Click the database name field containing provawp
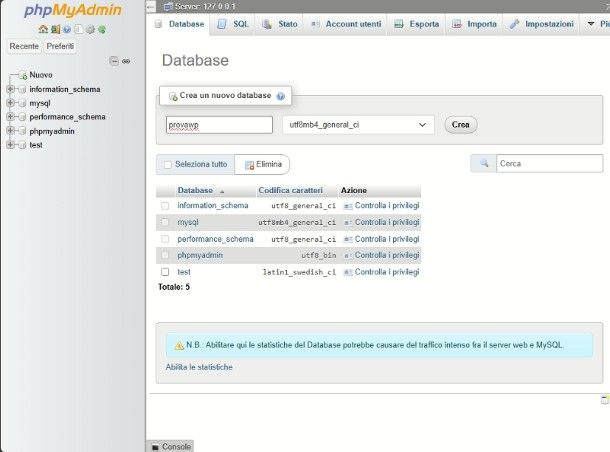Screen dimensions: 610x452 point(219,125)
